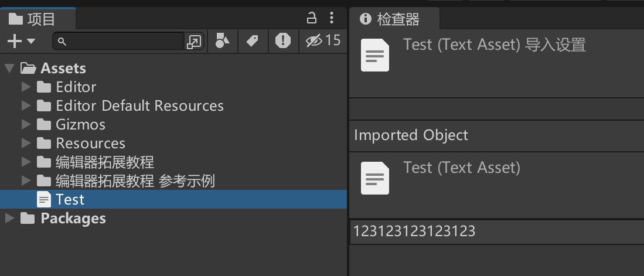Click the Imported Object Test document icon
The width and height of the screenshot is (644, 276).
(375, 178)
